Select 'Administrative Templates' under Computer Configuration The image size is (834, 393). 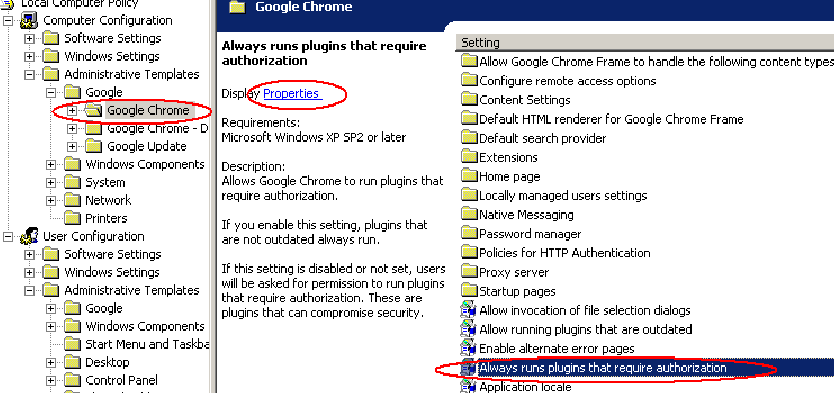pos(131,74)
